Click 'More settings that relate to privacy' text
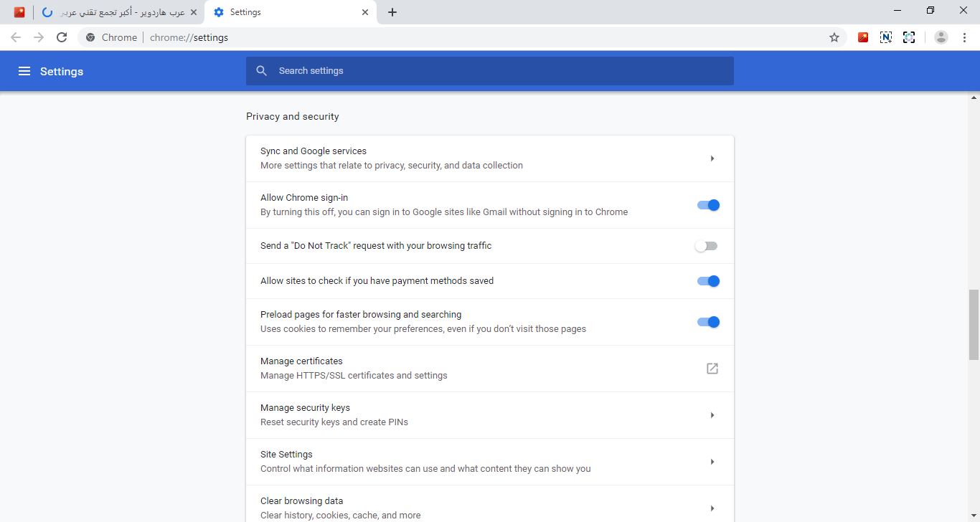The width and height of the screenshot is (980, 522). (x=392, y=166)
